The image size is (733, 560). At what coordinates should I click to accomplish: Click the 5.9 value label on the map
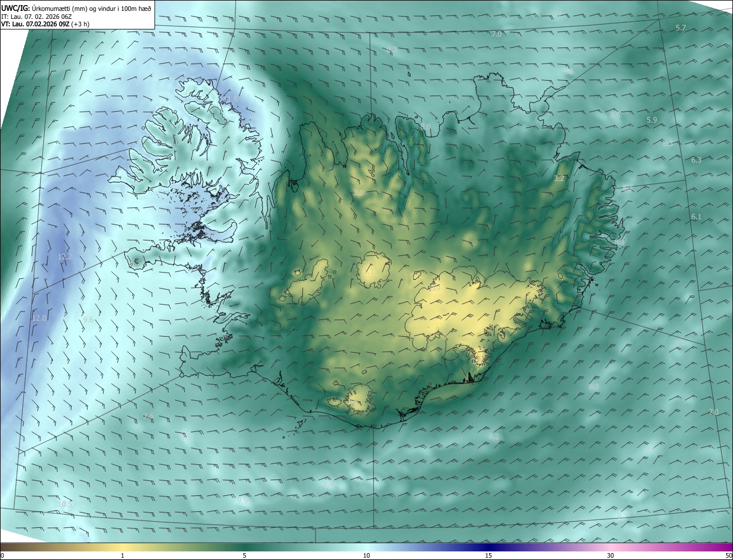click(652, 120)
